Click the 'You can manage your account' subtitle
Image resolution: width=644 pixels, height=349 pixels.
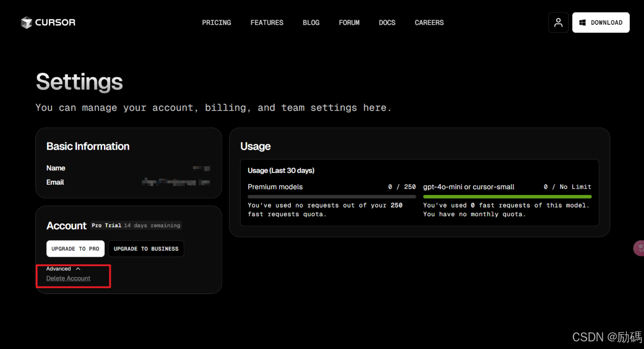214,108
